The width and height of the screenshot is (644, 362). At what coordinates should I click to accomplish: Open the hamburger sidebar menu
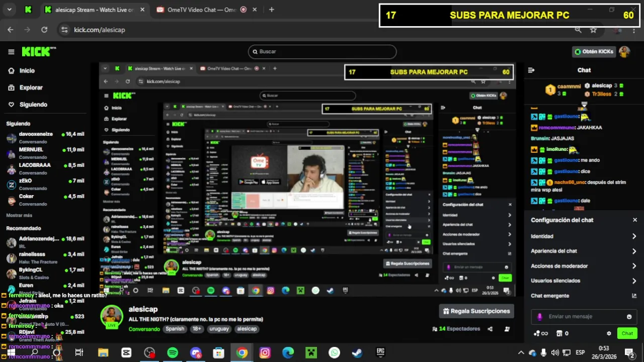[x=11, y=52]
